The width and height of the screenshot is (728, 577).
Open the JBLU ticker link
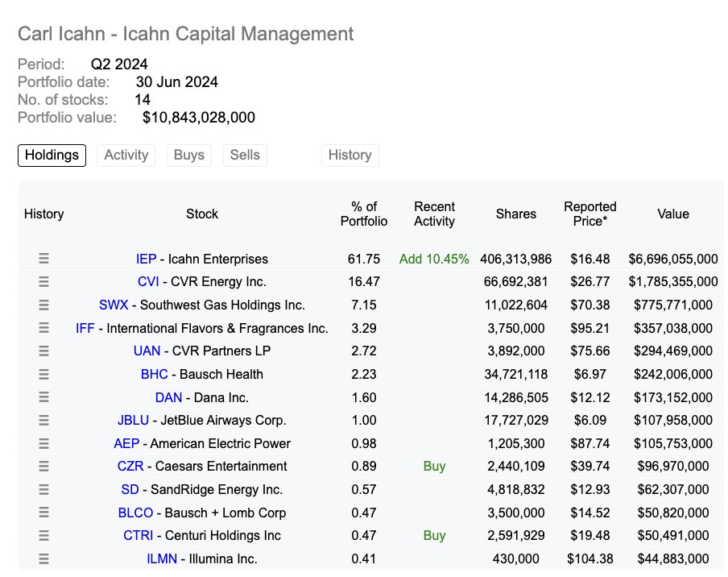tap(133, 420)
